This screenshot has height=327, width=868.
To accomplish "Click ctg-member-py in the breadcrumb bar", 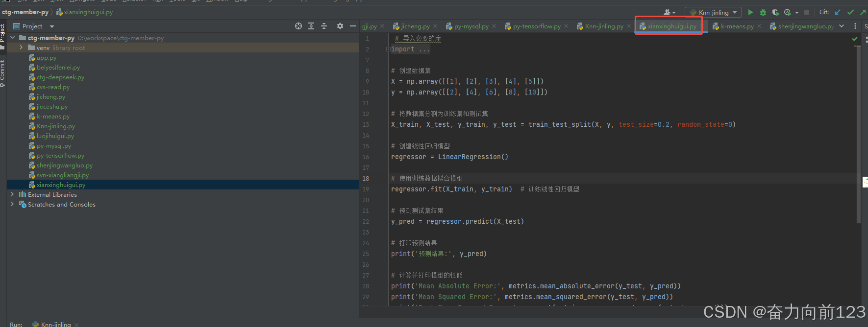I will (25, 12).
